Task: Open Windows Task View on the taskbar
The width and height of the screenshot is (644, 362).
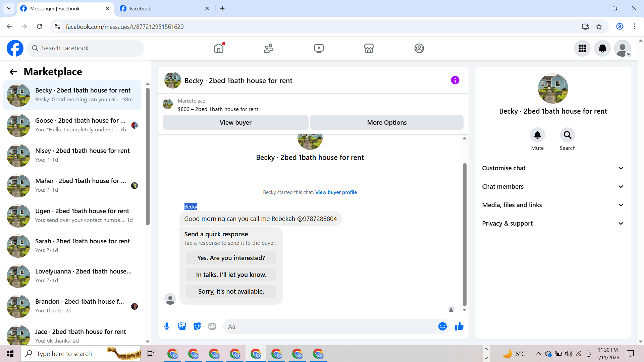Action: [x=151, y=354]
